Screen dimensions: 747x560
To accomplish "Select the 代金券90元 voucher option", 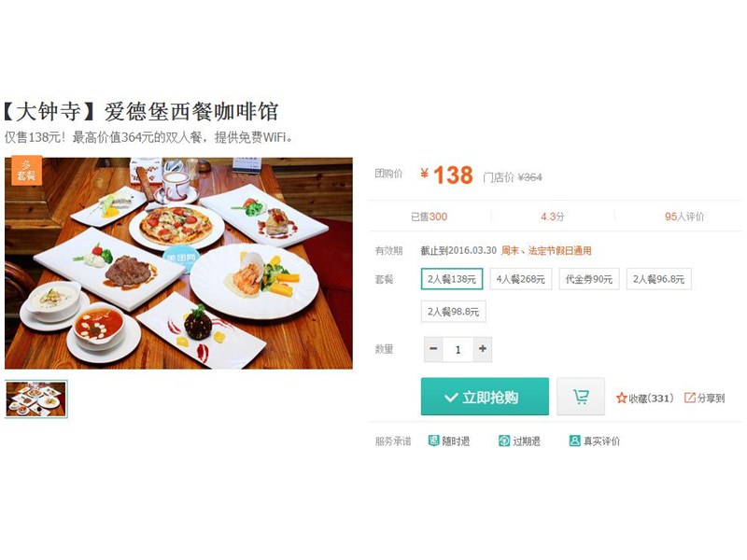I will click(x=589, y=279).
